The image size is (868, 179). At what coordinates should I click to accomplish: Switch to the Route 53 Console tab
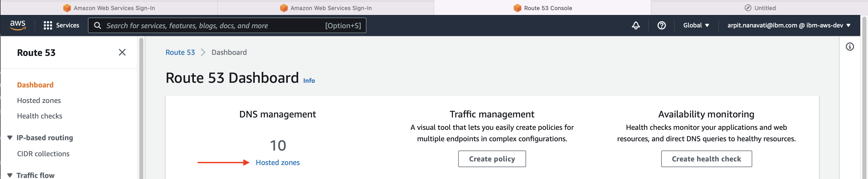543,8
